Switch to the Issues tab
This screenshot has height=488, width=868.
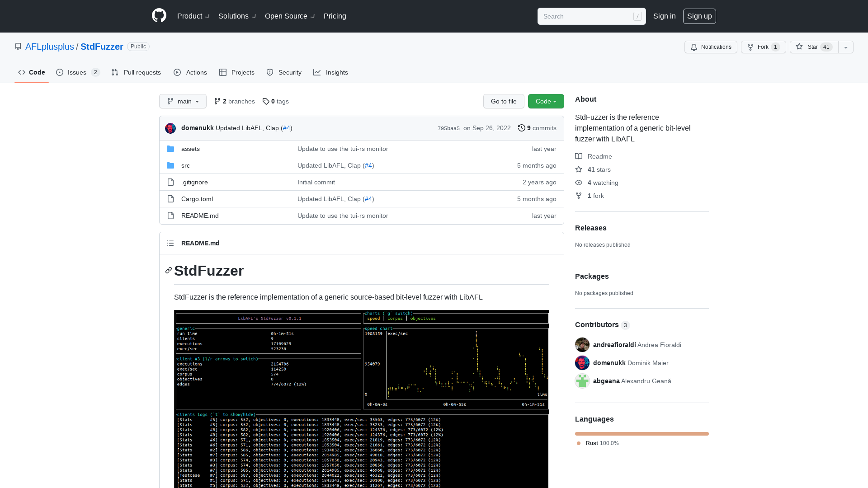pos(78,72)
